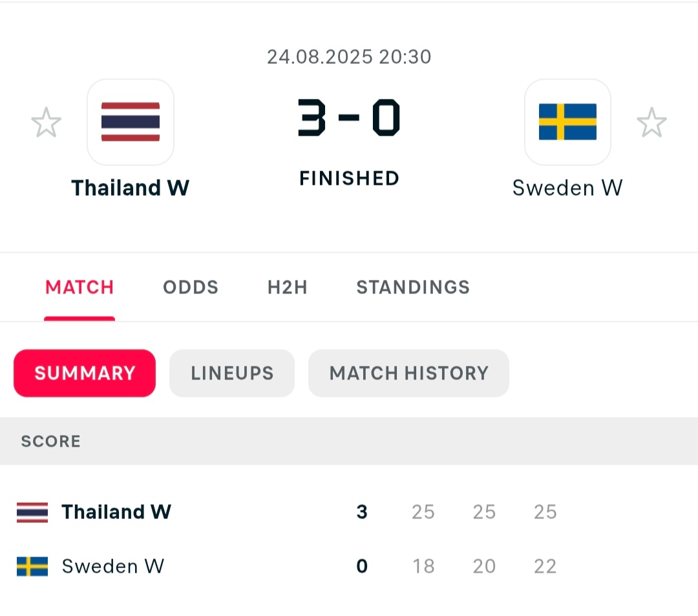The width and height of the screenshot is (698, 616).
Task: Open the LINEUPS section
Action: (x=232, y=373)
